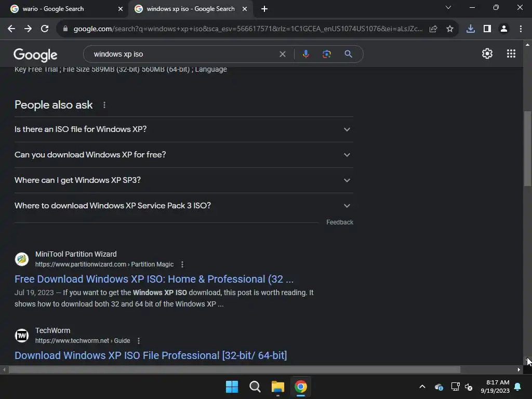The width and height of the screenshot is (532, 399).
Task: Open notifications bell icon
Action: tap(518, 387)
